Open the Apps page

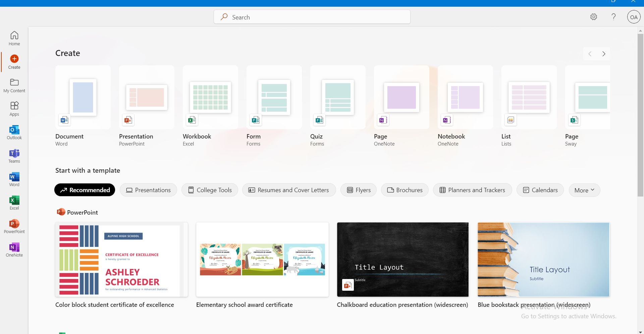tap(14, 109)
